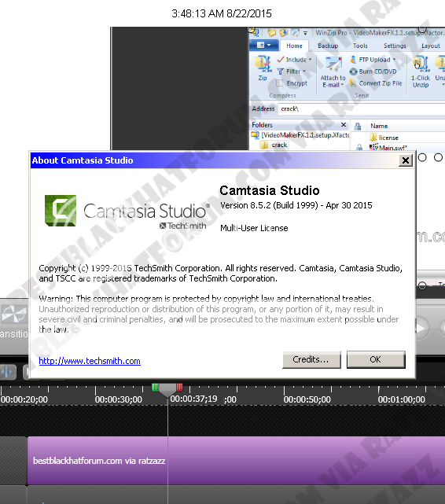Click the gray playhead handle on timeline
This screenshot has height=504, width=445.
tap(167, 390)
